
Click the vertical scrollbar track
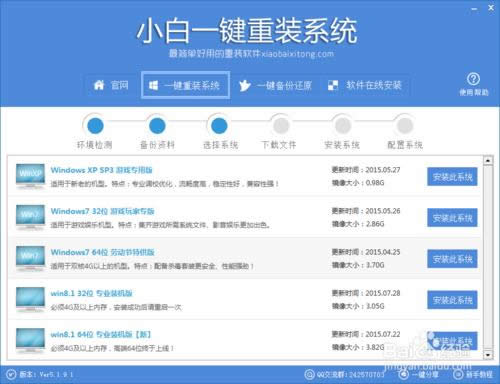pos(488,257)
